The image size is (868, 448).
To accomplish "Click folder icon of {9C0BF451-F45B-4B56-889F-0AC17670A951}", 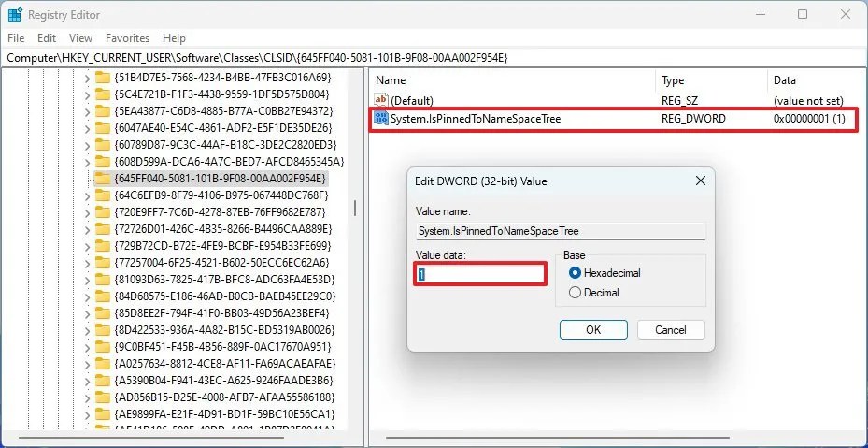I will pos(103,347).
